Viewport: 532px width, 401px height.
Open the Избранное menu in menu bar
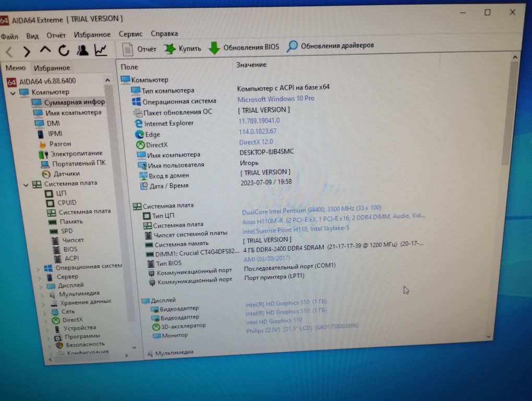pyautogui.click(x=92, y=34)
